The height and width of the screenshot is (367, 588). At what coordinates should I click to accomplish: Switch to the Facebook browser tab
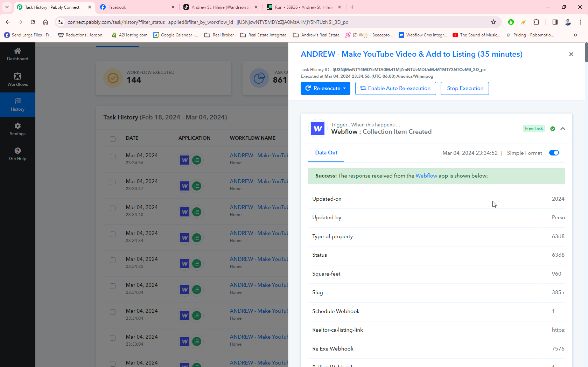(x=137, y=7)
